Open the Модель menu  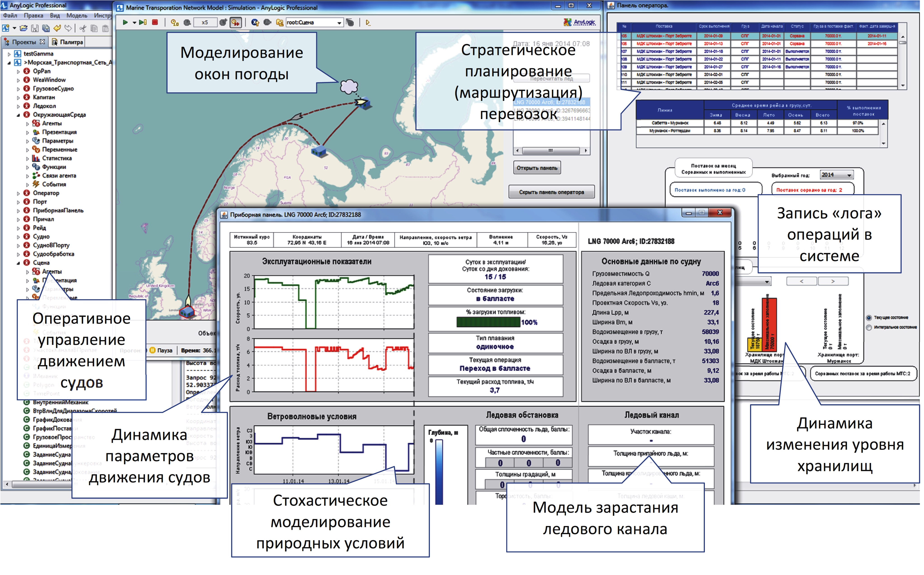click(x=77, y=16)
